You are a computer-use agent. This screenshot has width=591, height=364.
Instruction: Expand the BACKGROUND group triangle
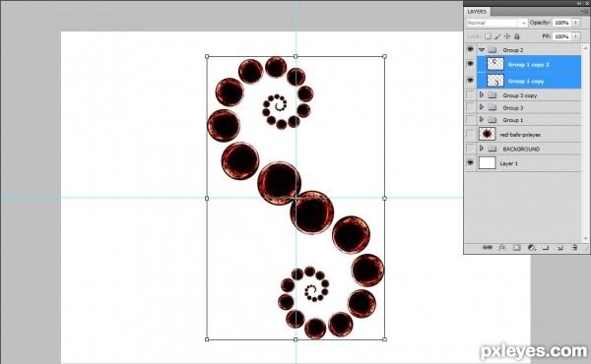[x=482, y=149]
